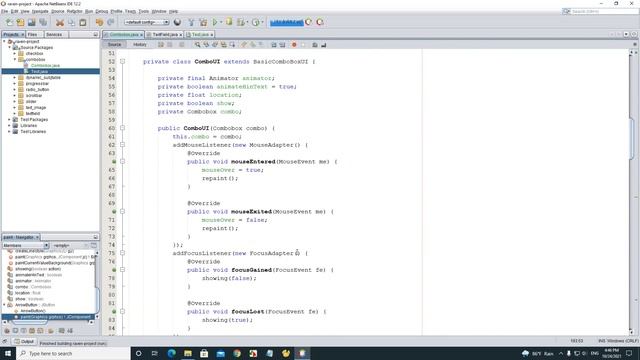Open the Run Project dropdown arrow
The width and height of the screenshot is (640, 360).
(221, 22)
